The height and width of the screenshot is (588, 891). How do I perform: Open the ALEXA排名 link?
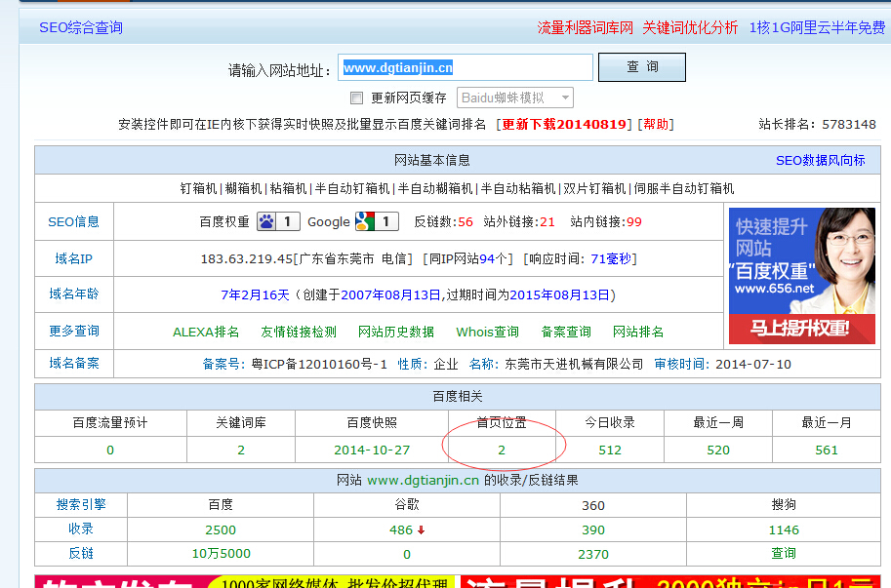click(206, 332)
